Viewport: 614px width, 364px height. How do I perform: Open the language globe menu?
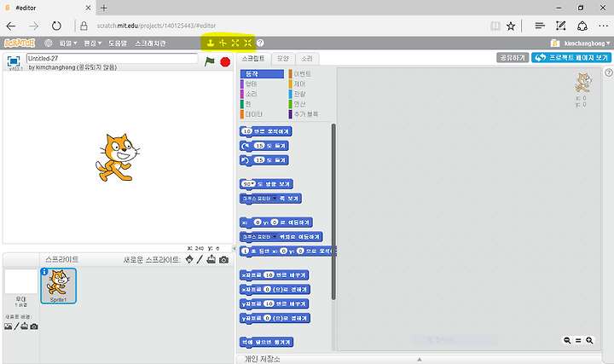pyautogui.click(x=48, y=43)
